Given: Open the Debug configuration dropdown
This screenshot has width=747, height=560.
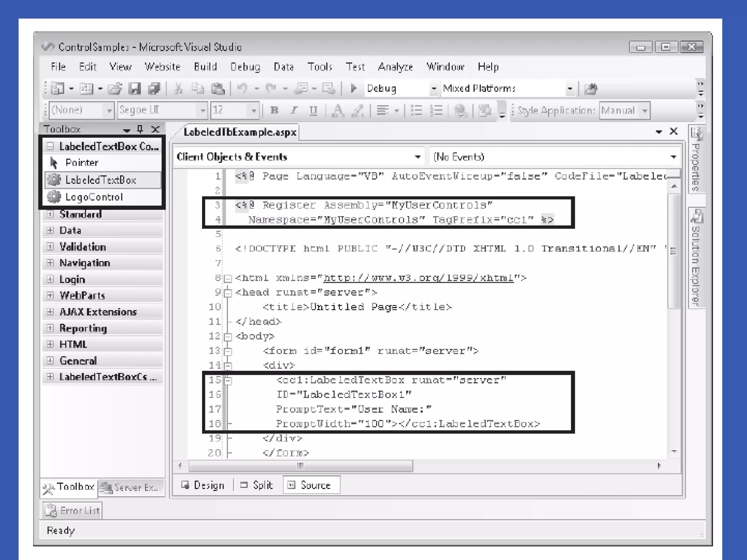Looking at the screenshot, I should [x=433, y=89].
